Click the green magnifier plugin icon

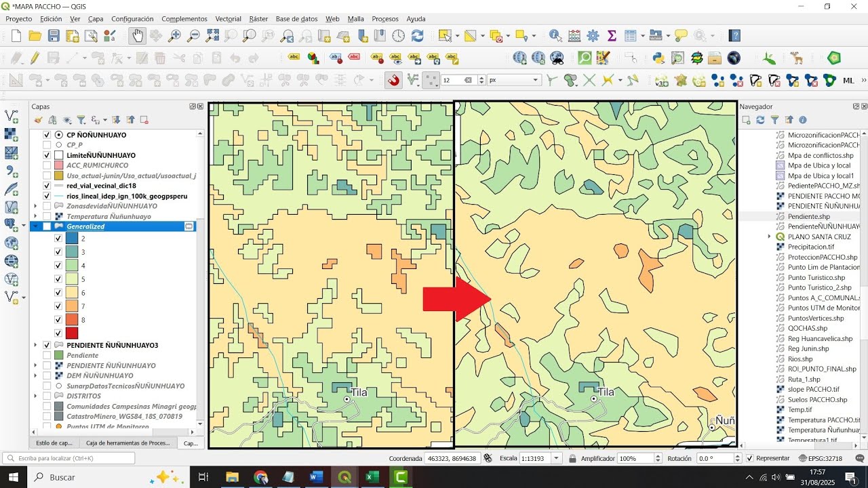[585, 58]
